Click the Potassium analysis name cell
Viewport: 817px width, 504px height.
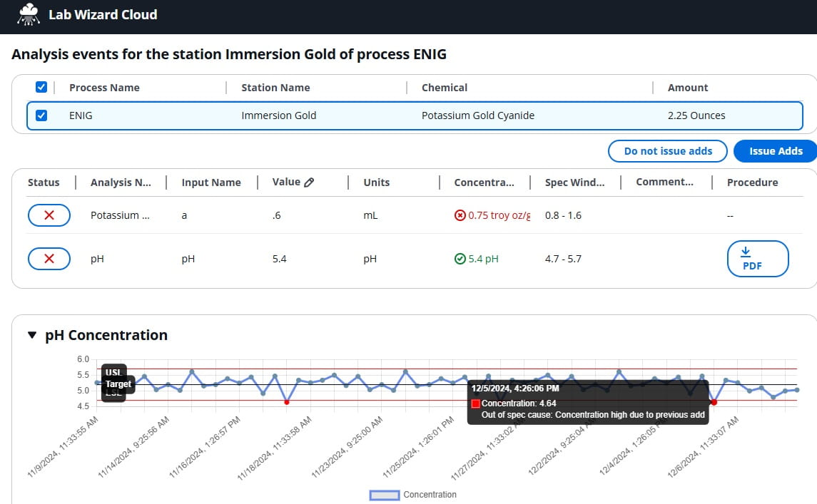coord(120,215)
